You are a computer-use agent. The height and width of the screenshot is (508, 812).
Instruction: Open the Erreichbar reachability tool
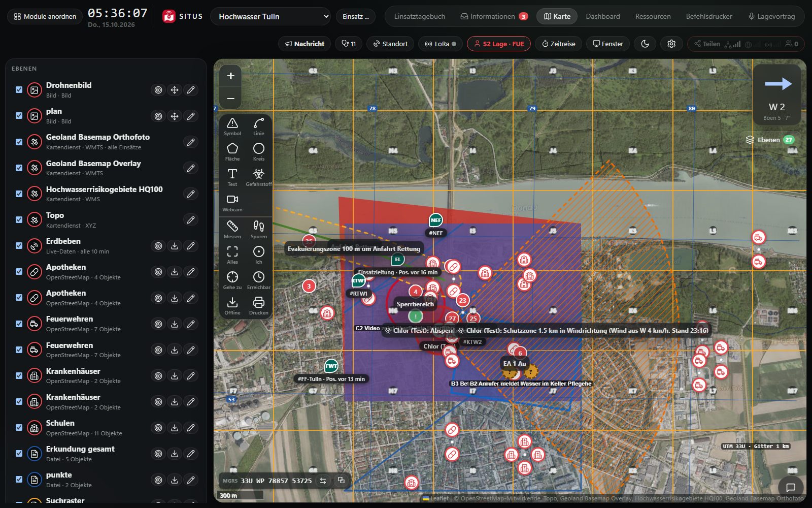pos(259,280)
